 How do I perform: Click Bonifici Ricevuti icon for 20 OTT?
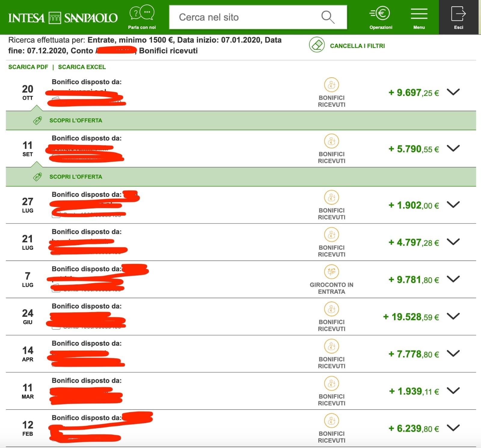tap(332, 85)
